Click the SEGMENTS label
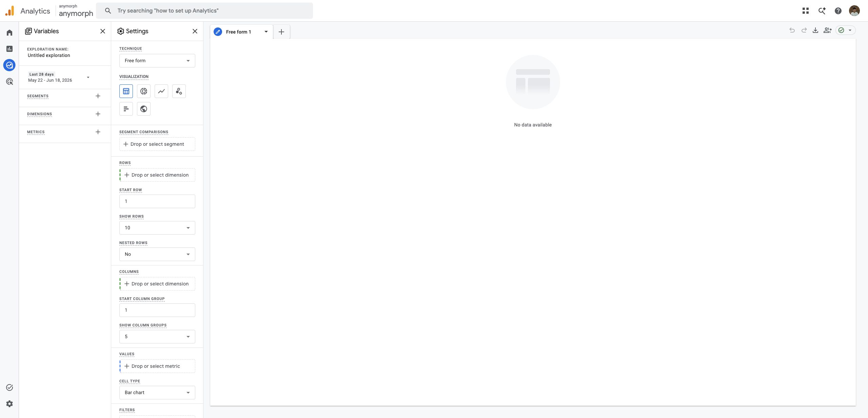This screenshot has width=868, height=418. coord(38,96)
